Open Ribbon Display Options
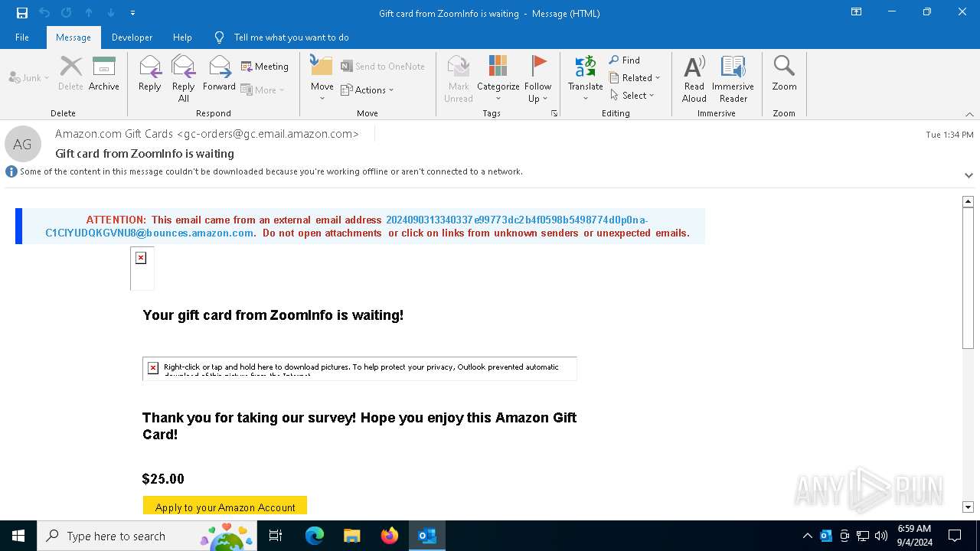980x551 pixels. (857, 12)
